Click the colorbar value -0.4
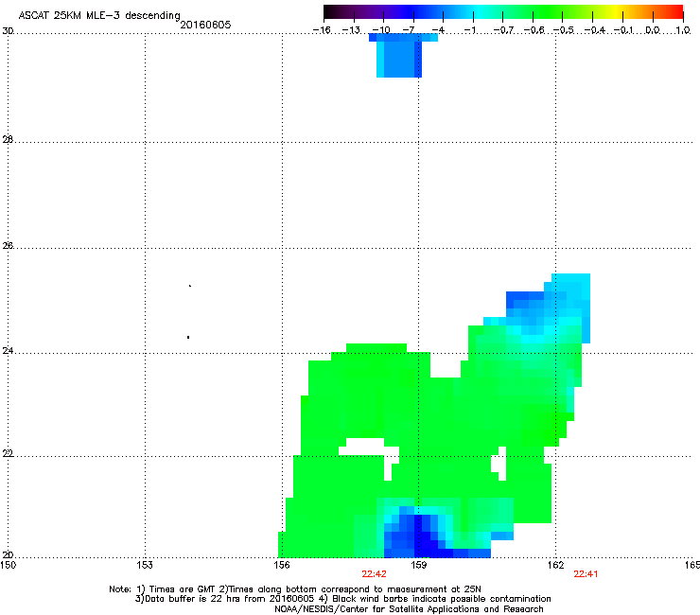This screenshot has width=700, height=615. point(595,30)
